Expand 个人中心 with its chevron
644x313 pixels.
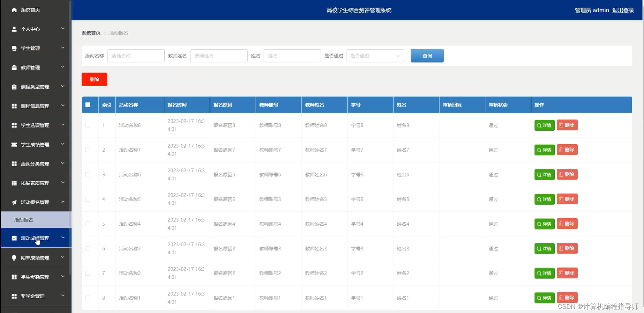click(63, 28)
